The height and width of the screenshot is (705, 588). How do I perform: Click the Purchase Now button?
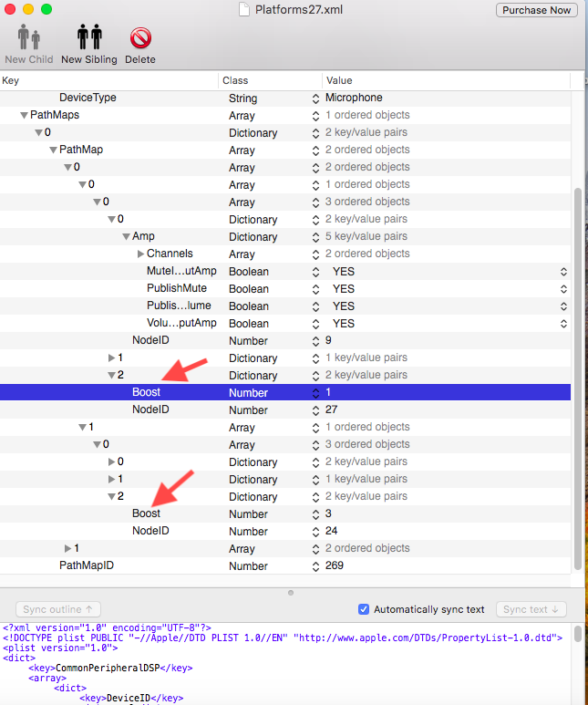click(x=536, y=10)
